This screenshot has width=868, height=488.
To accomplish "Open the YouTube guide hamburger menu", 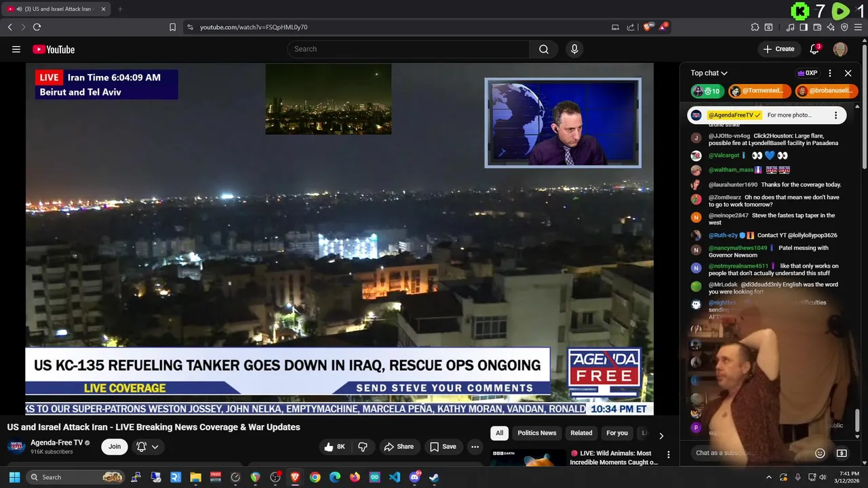I will (x=16, y=49).
